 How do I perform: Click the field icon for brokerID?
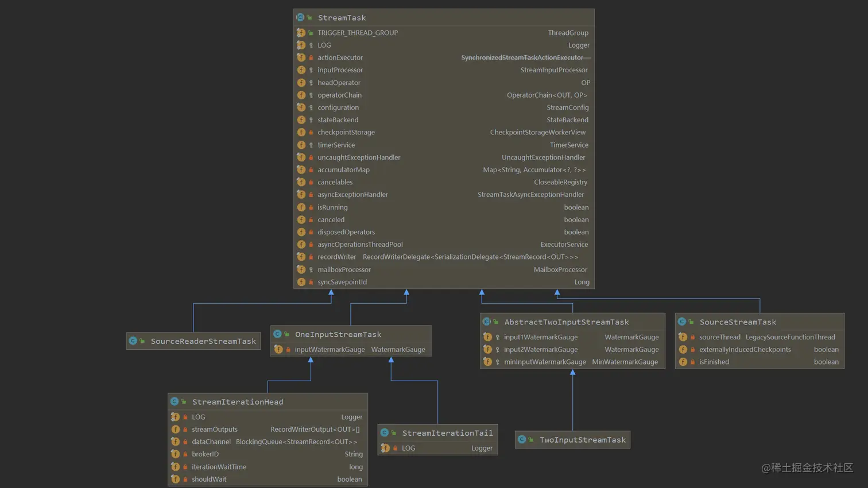[x=175, y=454]
